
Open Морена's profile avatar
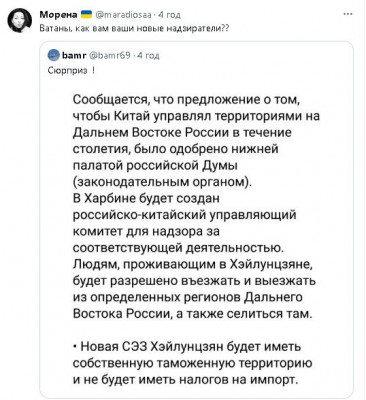click(19, 20)
